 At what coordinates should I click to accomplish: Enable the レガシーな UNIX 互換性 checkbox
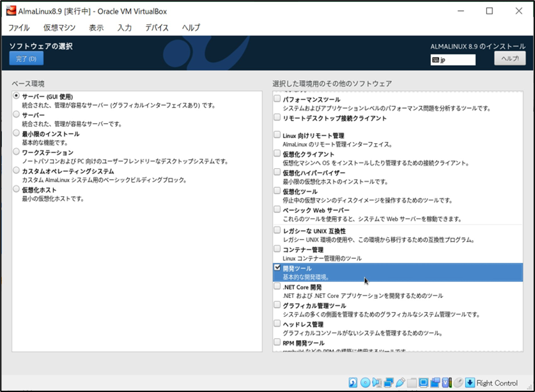click(277, 230)
